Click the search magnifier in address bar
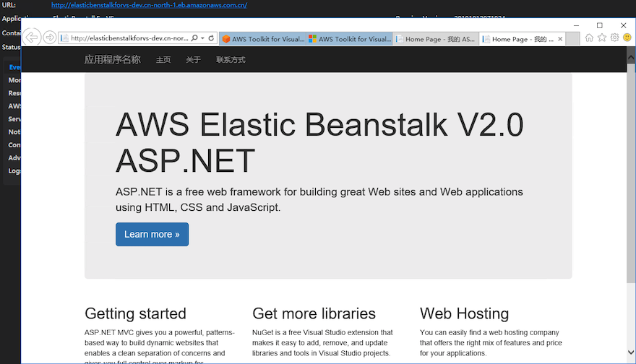Screen dimensions: 636x364 point(194,38)
